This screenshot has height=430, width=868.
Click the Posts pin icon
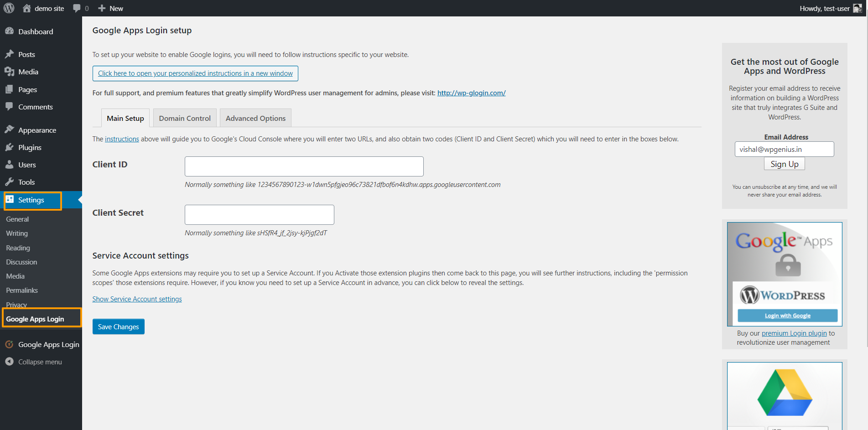pos(9,54)
